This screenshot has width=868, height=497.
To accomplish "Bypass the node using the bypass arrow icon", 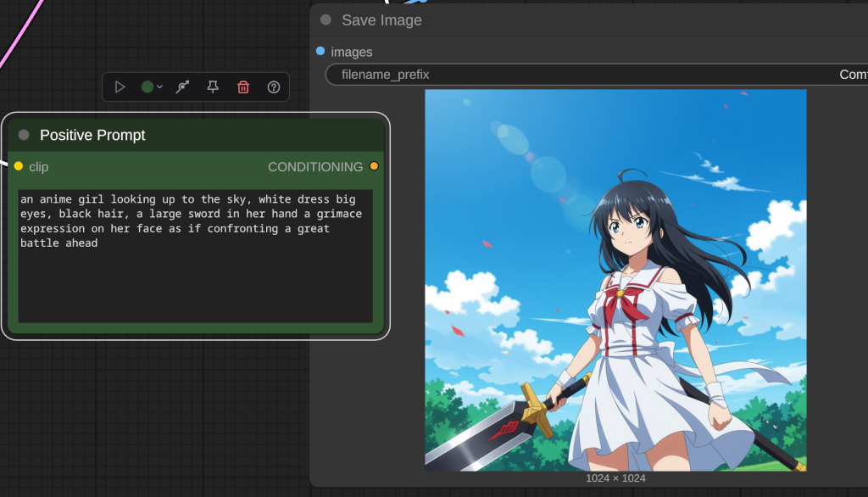I will 182,87.
